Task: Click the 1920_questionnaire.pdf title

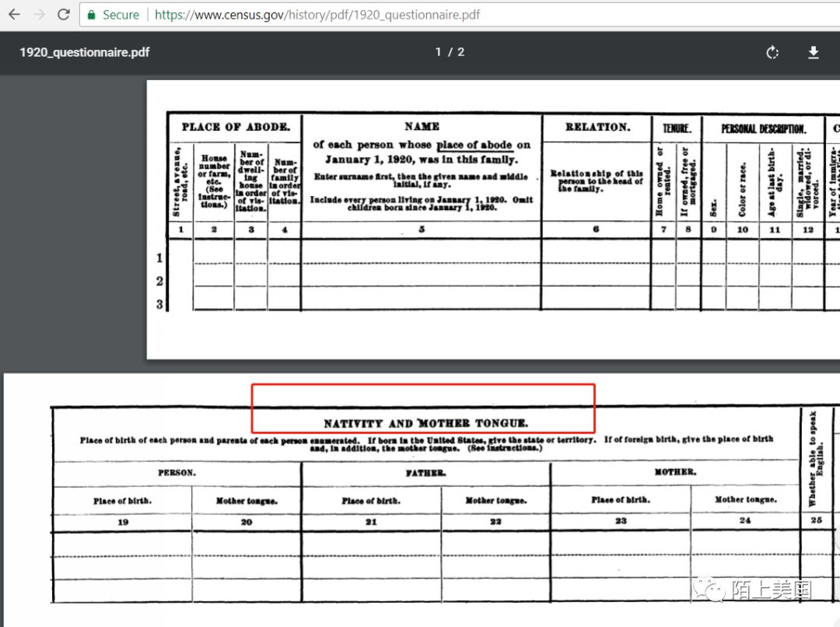Action: point(84,52)
